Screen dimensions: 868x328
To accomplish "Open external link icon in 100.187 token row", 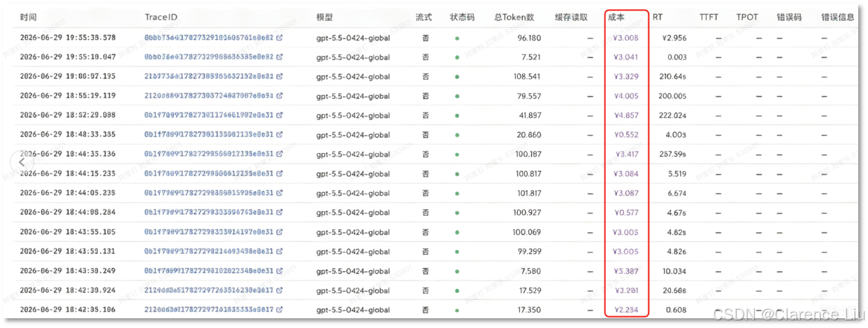I will coord(280,154).
